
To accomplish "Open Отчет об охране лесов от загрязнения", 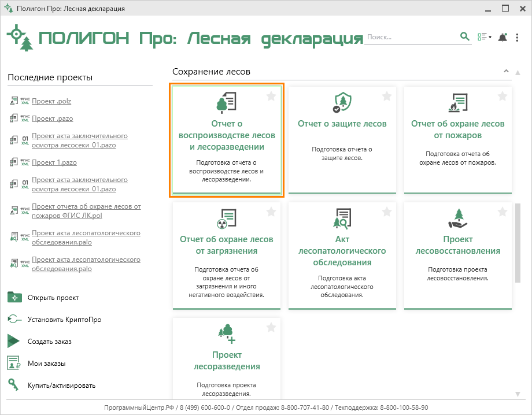I will click(x=226, y=245).
